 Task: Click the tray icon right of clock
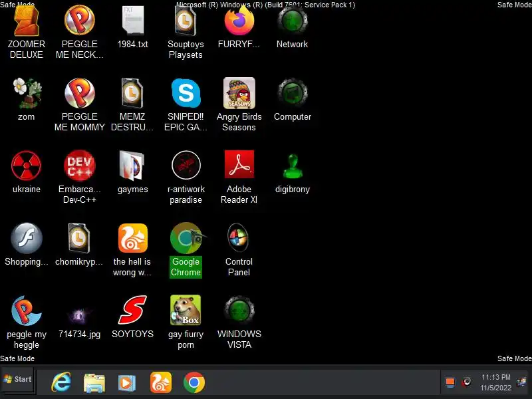pos(521,382)
